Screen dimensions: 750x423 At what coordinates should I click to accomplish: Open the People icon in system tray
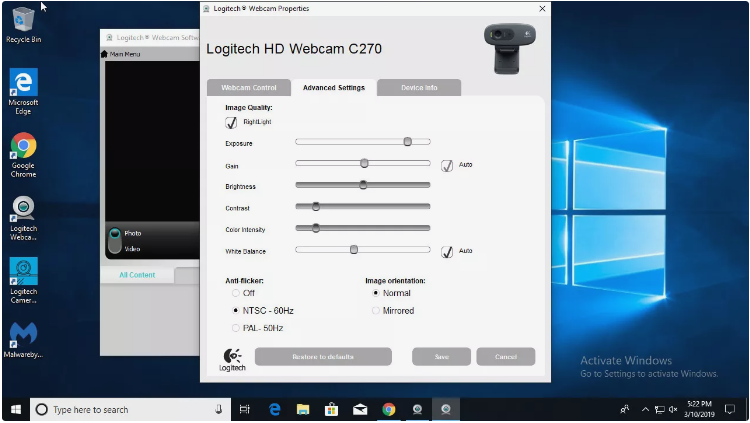(625, 410)
